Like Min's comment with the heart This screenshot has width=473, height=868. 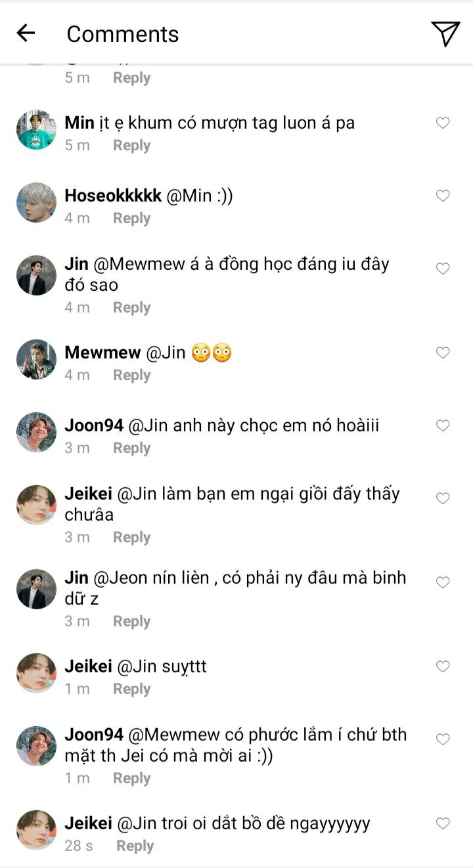pyautogui.click(x=443, y=123)
